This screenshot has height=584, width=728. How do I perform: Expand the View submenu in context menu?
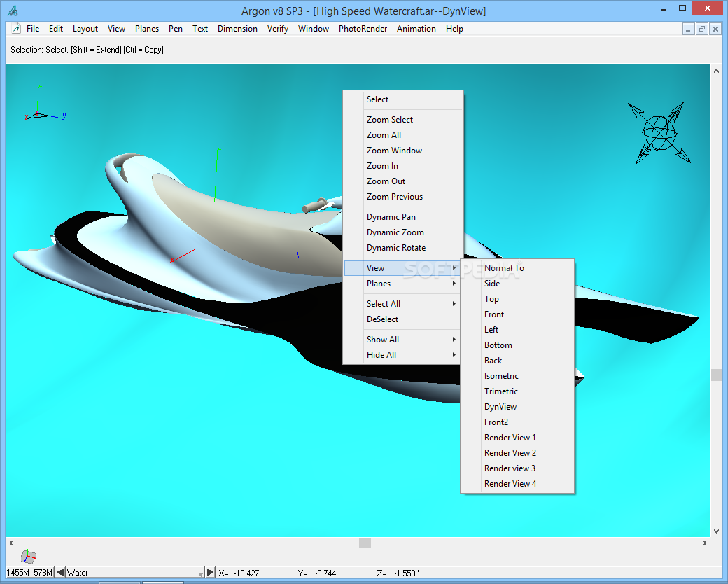(402, 268)
